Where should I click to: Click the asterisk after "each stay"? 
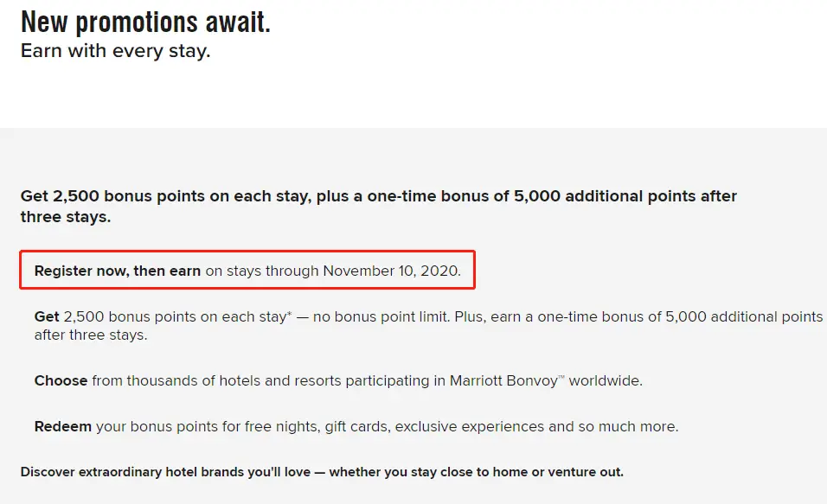pos(289,316)
